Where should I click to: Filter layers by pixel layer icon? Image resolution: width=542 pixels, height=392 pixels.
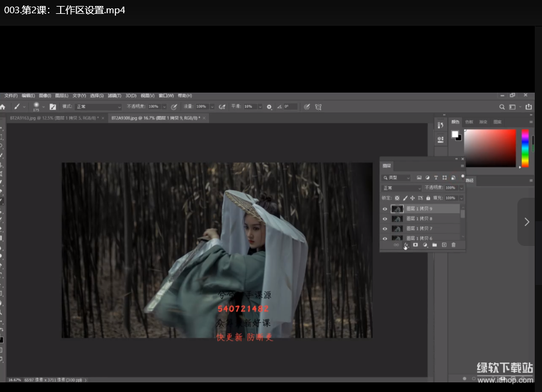point(419,177)
